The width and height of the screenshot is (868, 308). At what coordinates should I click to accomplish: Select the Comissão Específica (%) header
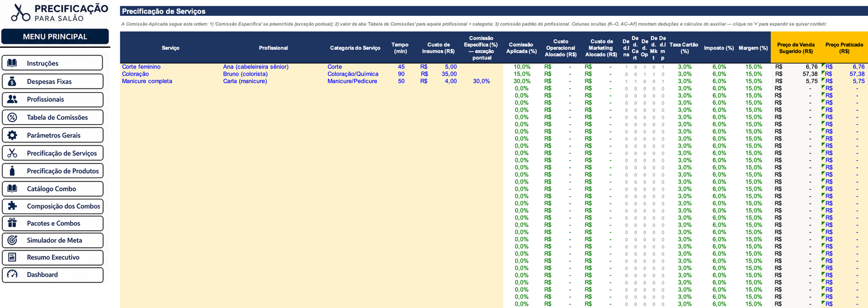(481, 48)
